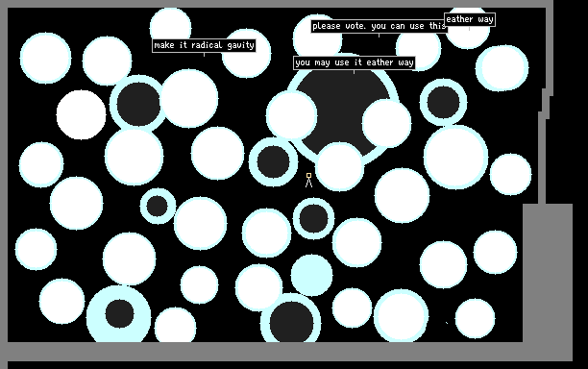Click the dark ringed circle just below the stick figure
Viewport: 588px width, 369px height.
pos(313,219)
